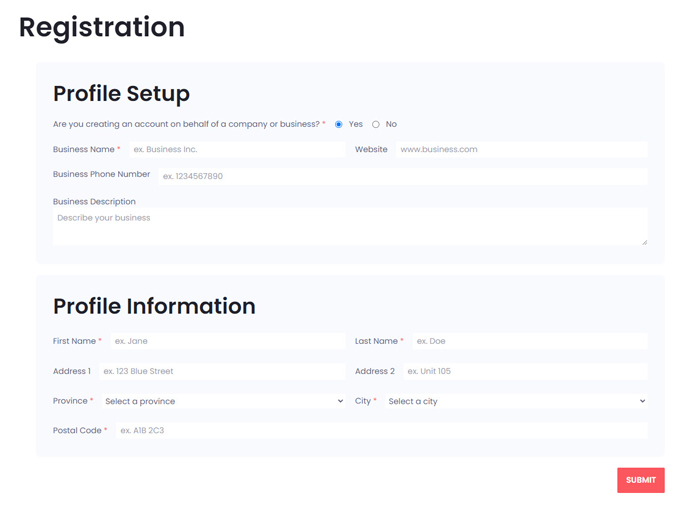Open the Select a province dropdown
Viewport: 700px width, 511px height.
[223, 401]
